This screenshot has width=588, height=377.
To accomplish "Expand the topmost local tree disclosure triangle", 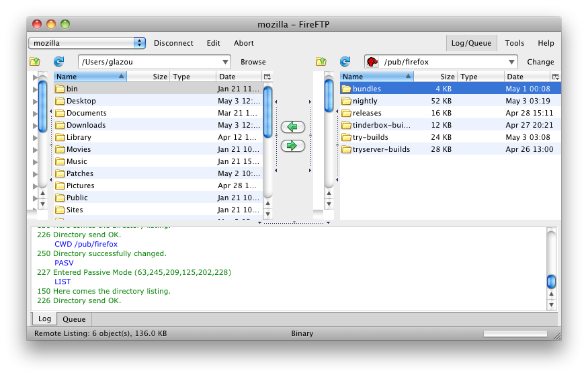I will [35, 77].
